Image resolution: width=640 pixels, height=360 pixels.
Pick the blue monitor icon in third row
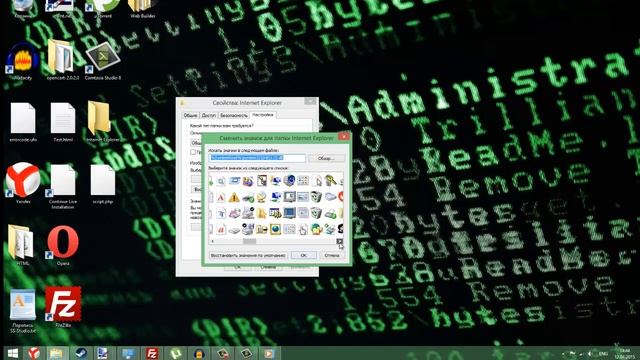click(x=289, y=213)
